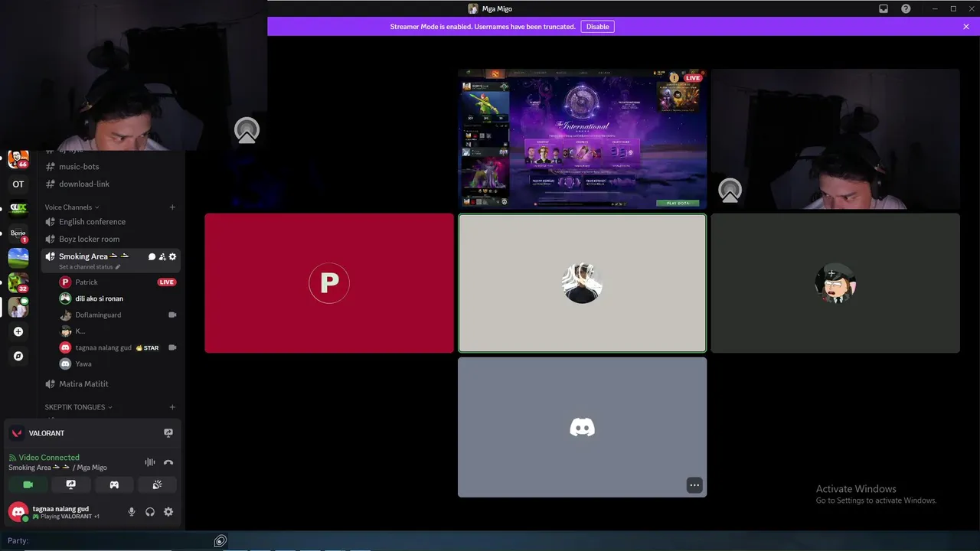980x551 pixels.
Task: Join Matira Matitit voice channel
Action: coord(83,384)
